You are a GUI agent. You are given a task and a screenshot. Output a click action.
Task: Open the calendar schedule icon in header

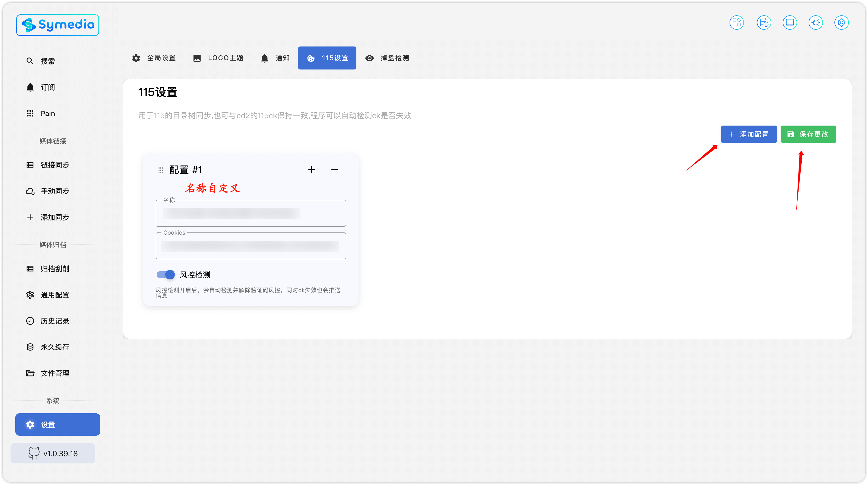point(764,23)
